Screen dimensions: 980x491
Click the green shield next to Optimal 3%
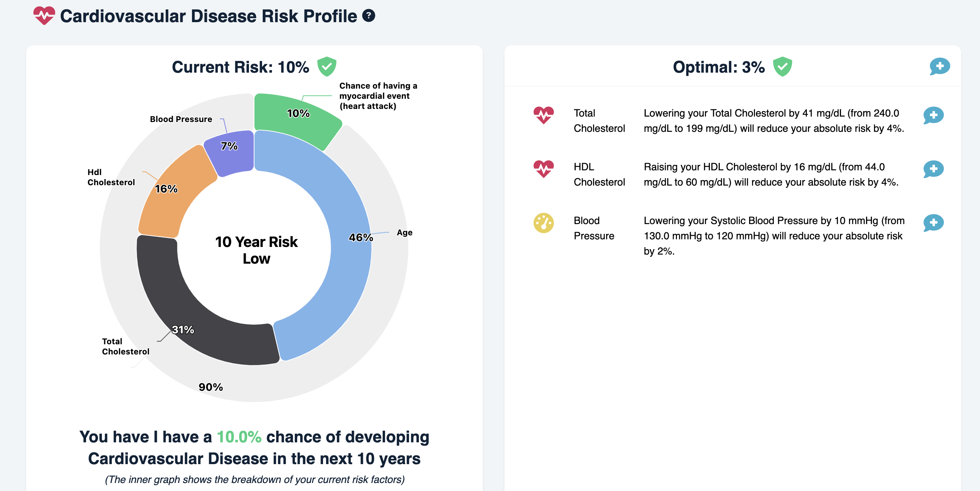point(782,66)
